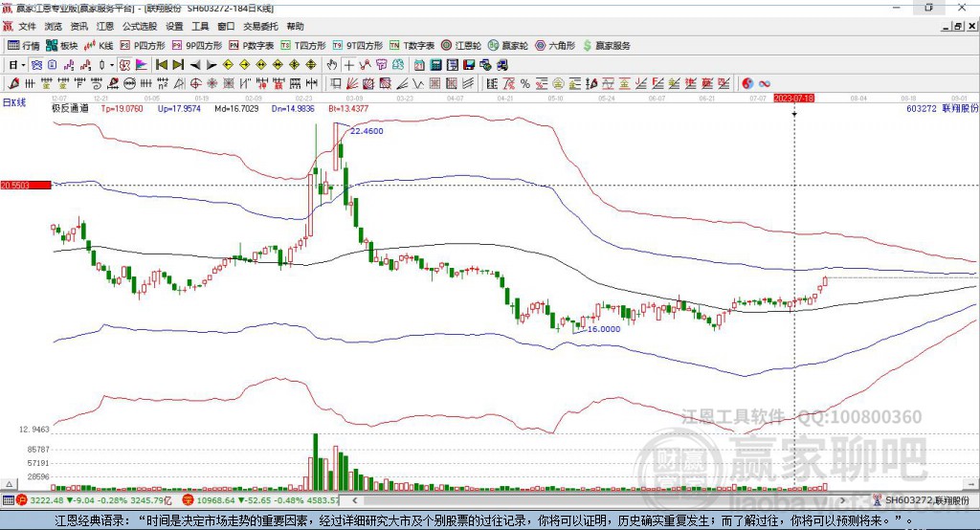Click the Dn=14.9836 indicator value
The height and width of the screenshot is (530, 980).
(293, 108)
